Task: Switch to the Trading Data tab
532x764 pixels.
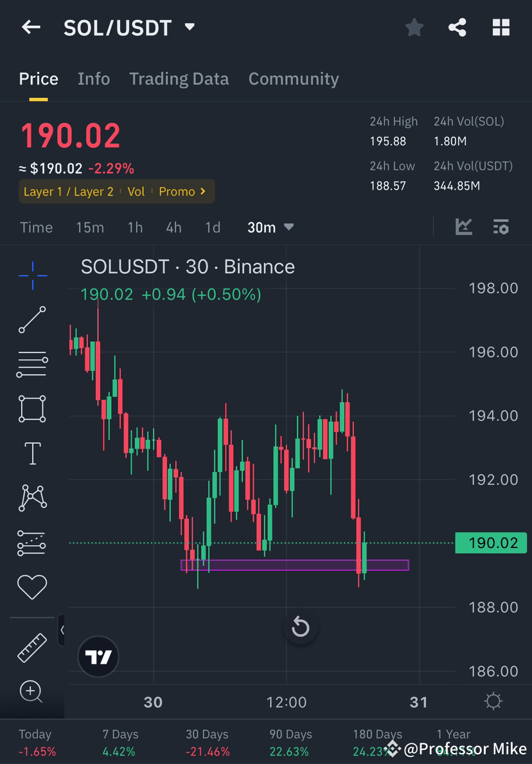Action: coord(179,78)
